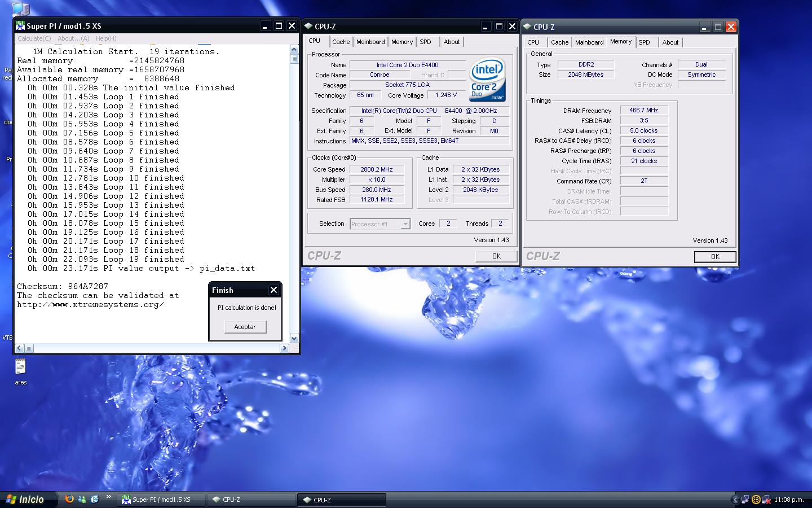Click the FSB:DRAM 3:5 value
Screen dimensions: 812x508
point(644,121)
